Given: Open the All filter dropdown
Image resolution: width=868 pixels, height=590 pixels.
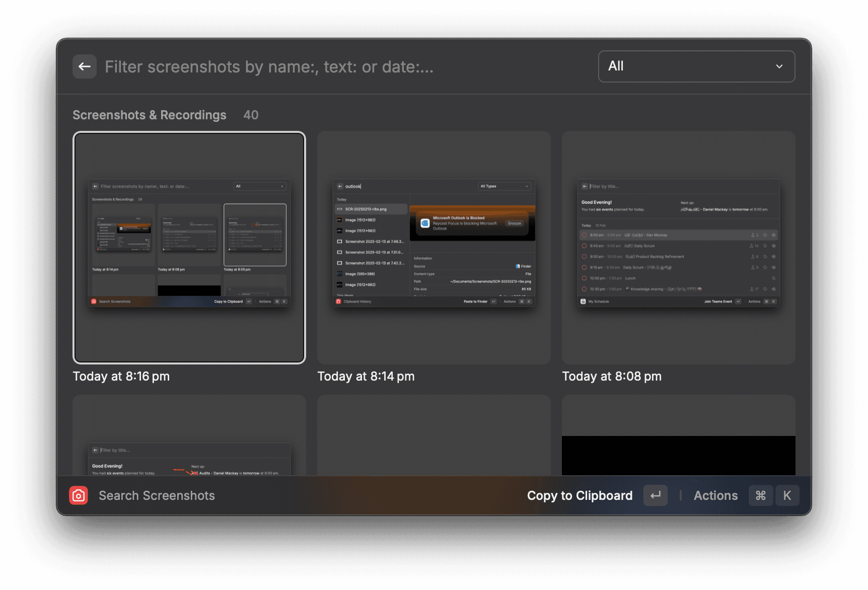Looking at the screenshot, I should pos(696,66).
